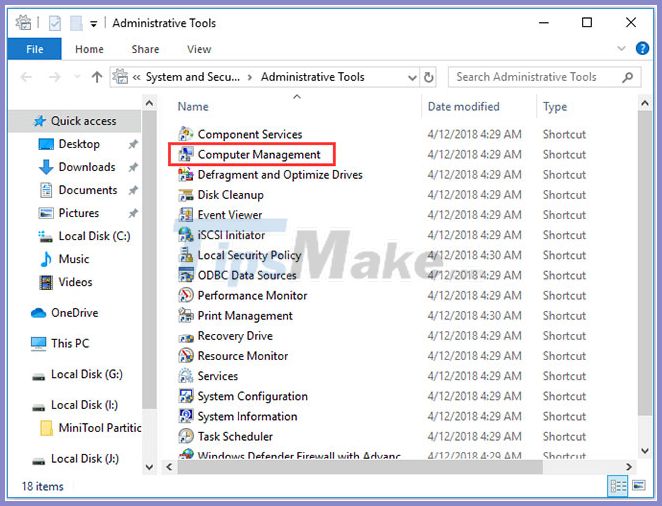Click the file list scroll down arrow
This screenshot has width=662, height=506.
645,451
